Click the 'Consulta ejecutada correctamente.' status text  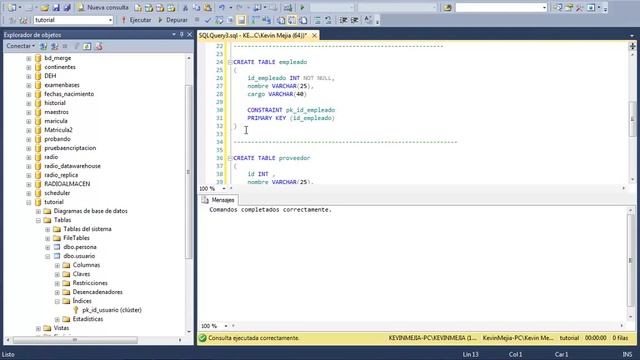coord(253,338)
